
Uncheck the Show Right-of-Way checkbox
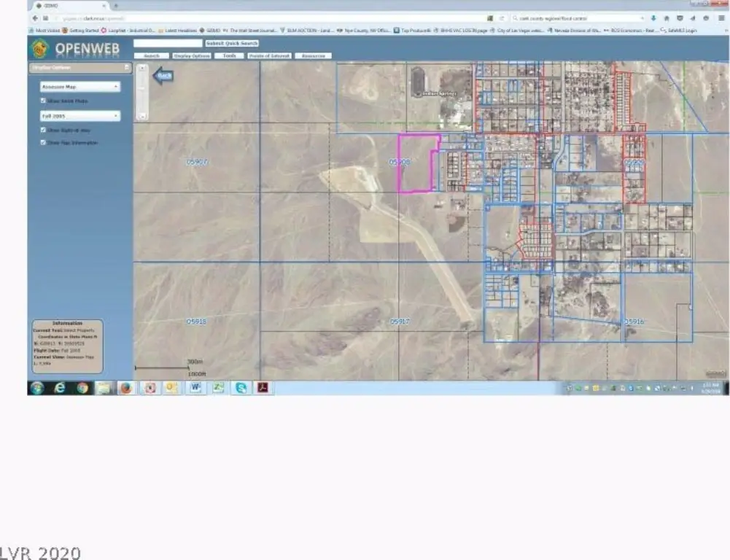pyautogui.click(x=43, y=130)
